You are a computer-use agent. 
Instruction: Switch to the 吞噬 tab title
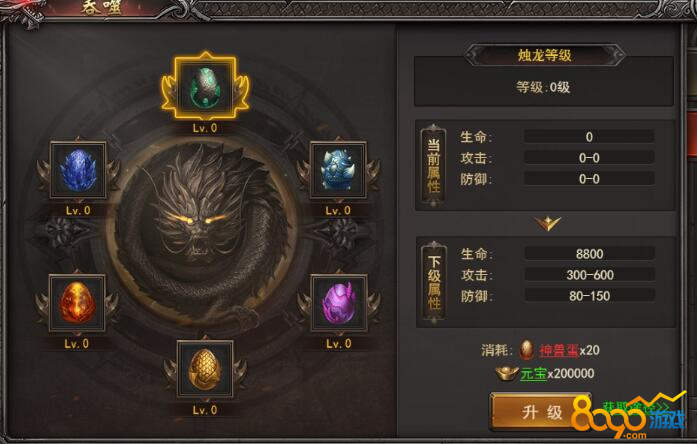tap(101, 8)
